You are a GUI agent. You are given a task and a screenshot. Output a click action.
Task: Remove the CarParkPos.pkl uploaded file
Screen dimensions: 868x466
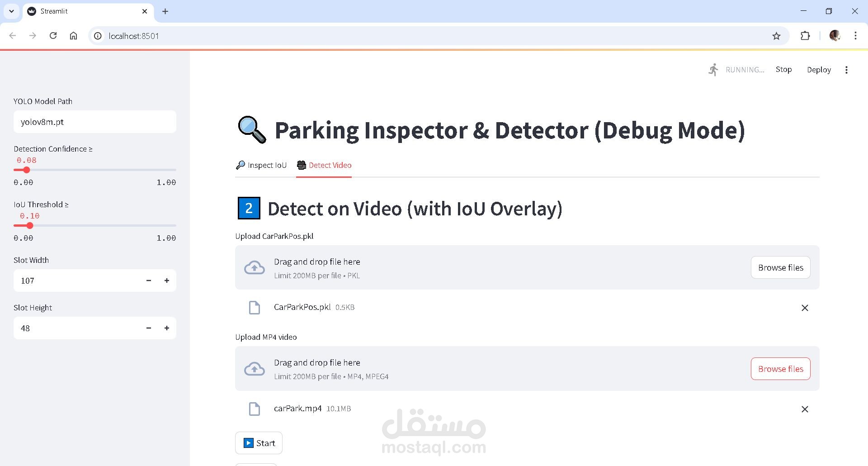805,308
